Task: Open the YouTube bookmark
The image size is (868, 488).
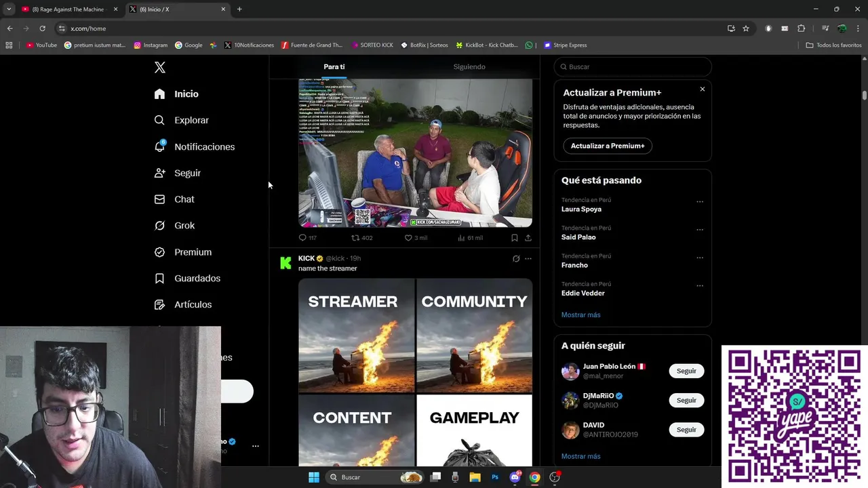Action: click(x=41, y=45)
